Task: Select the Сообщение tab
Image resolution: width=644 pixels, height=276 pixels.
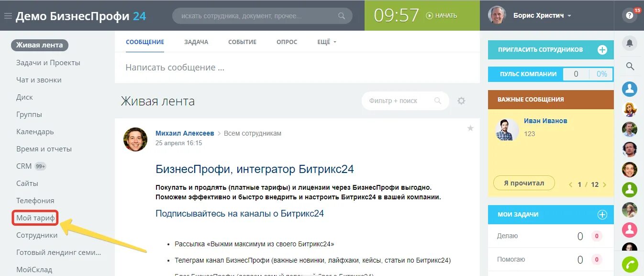Action: coord(145,42)
